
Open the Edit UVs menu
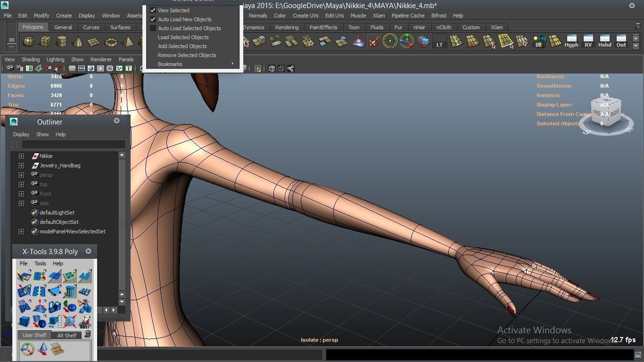click(x=334, y=16)
